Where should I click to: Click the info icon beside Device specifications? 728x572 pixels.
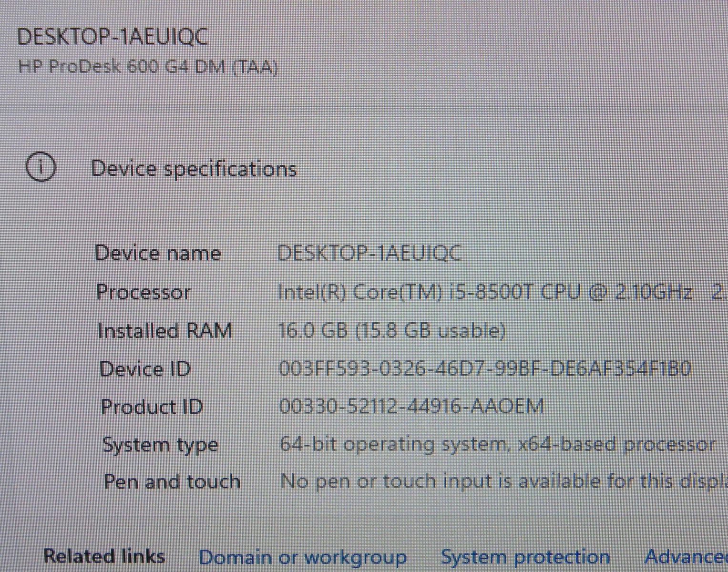click(x=41, y=168)
